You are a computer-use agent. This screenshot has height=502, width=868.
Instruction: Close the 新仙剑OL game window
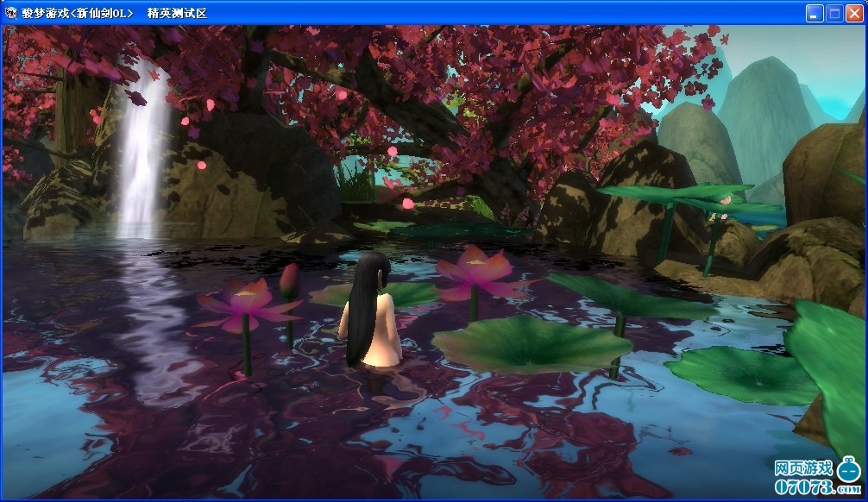click(854, 13)
